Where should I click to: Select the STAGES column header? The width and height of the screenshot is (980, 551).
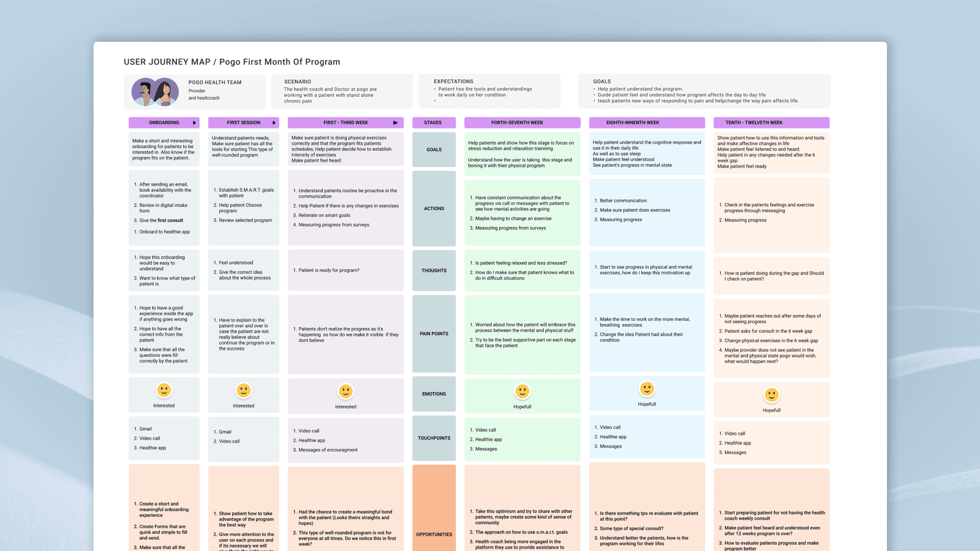pos(433,122)
